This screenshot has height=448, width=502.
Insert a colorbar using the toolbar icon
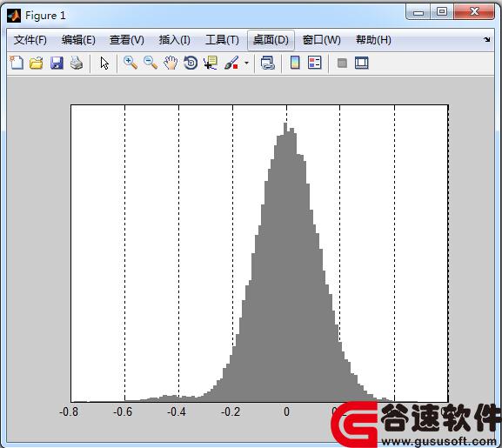[x=295, y=63]
